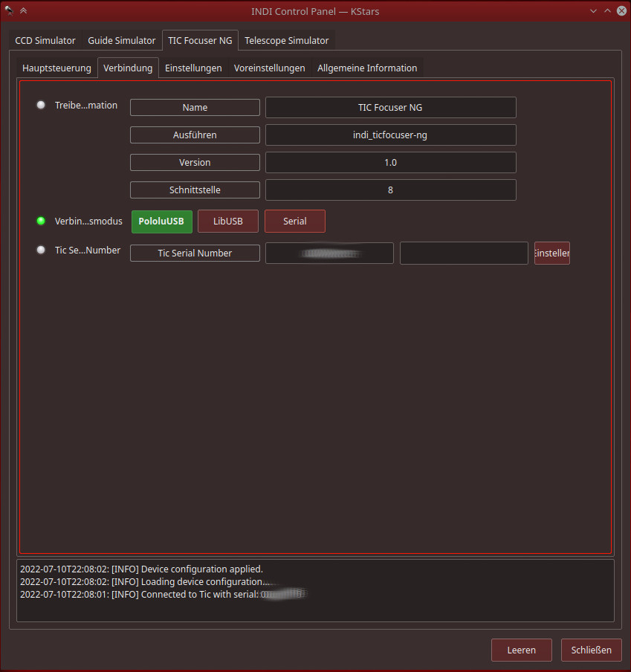Viewport: 631px width, 672px height.
Task: Click the grey status LED beside Treibe...mation
Action: tap(41, 105)
